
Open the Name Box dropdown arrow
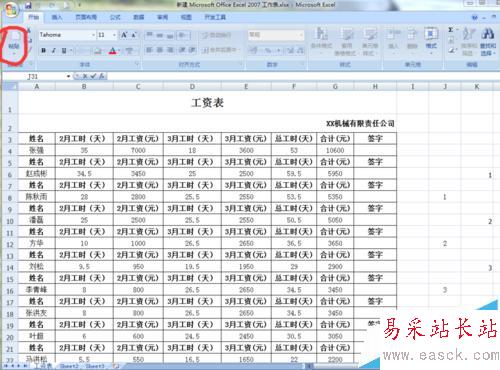click(68, 77)
